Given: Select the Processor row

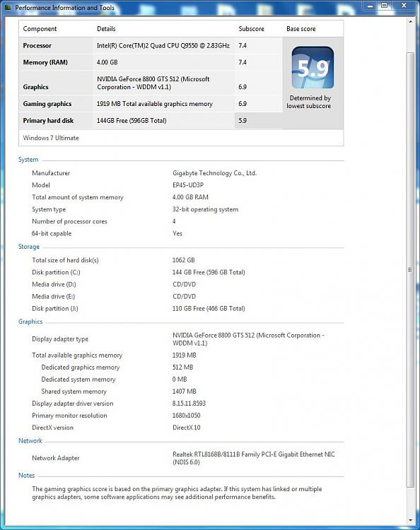Looking at the screenshot, I should (151, 46).
